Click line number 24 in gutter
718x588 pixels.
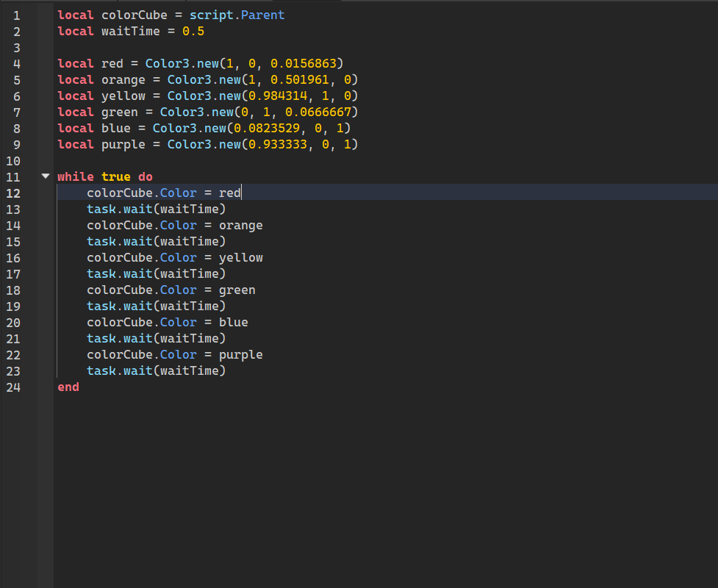[12, 387]
